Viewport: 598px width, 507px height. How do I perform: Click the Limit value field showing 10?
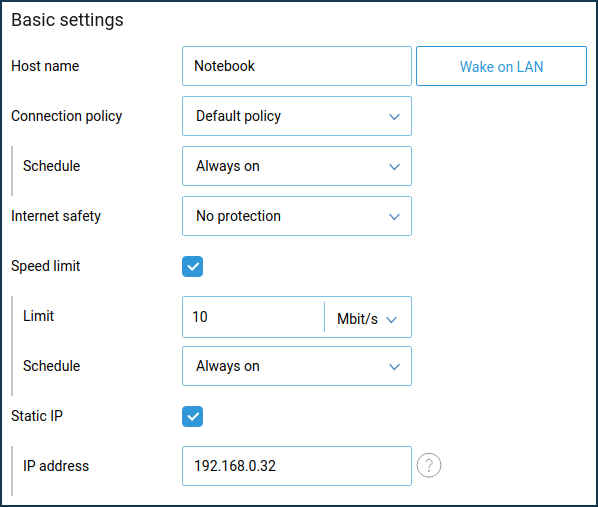[x=253, y=317]
